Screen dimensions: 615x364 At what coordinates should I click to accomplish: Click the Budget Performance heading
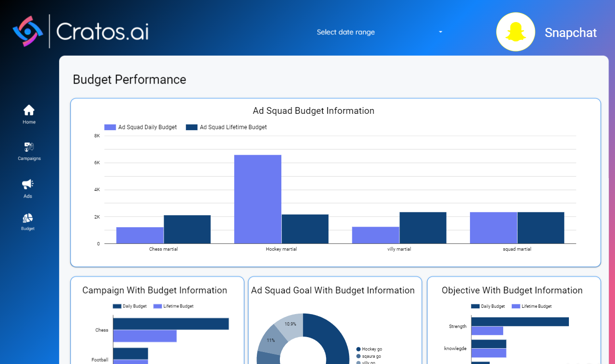click(130, 80)
